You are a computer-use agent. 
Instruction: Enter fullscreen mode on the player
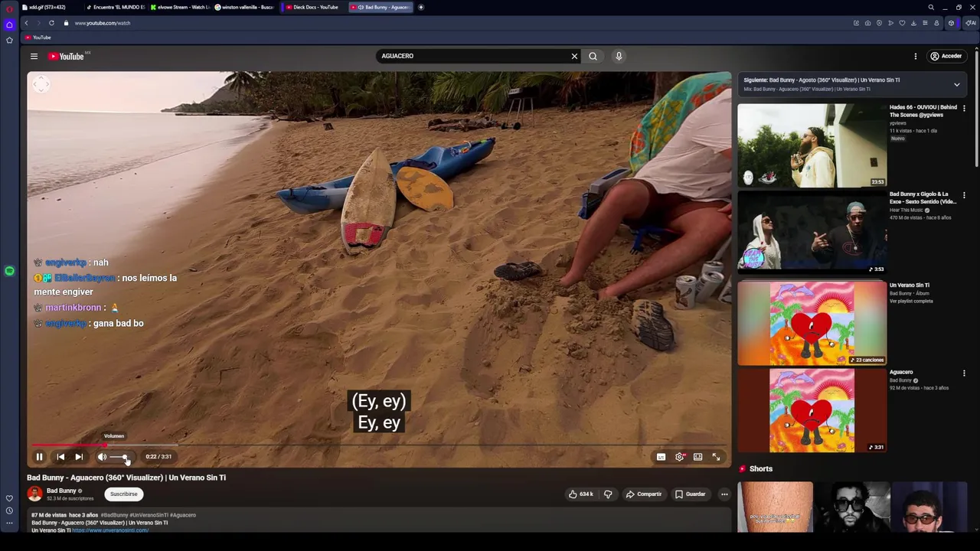pyautogui.click(x=716, y=457)
